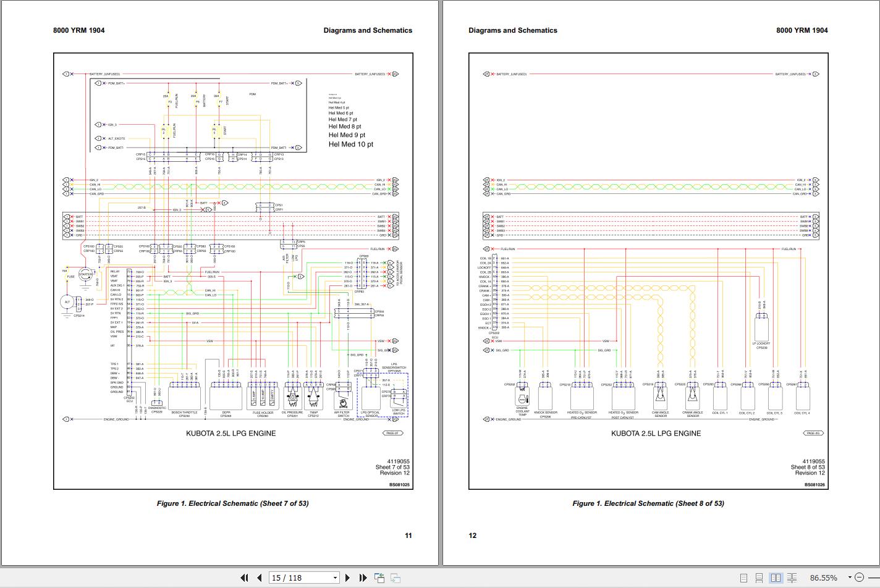
Task: Click page number 11 on left page
Action: coord(408,535)
